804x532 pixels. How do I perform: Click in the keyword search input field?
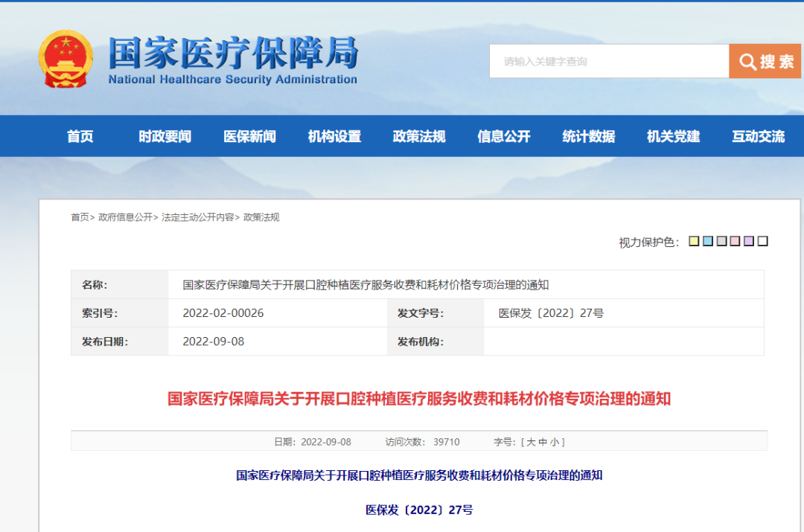[608, 61]
